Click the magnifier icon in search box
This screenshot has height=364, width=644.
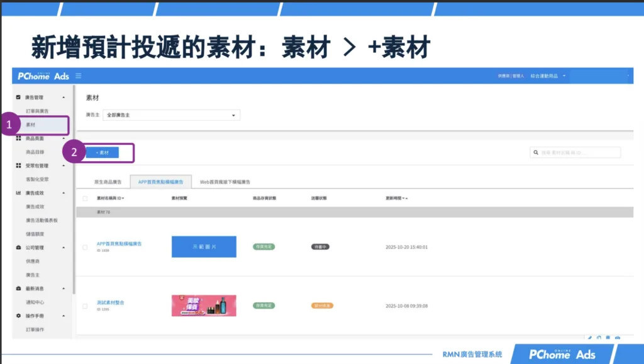(535, 152)
